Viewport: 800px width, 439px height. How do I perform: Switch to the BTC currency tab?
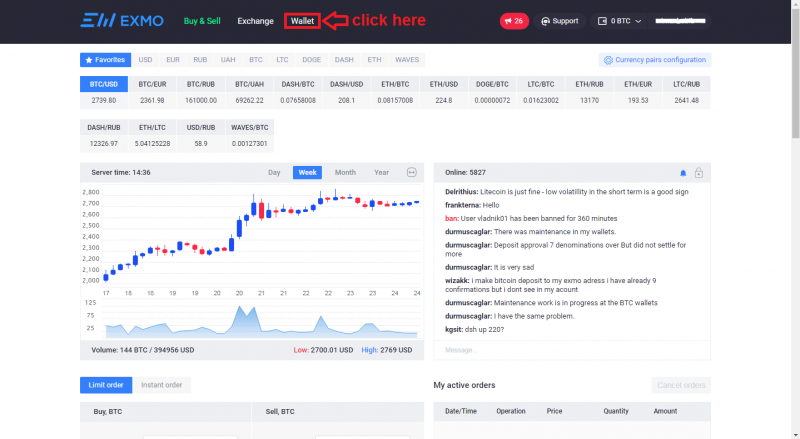click(x=256, y=60)
